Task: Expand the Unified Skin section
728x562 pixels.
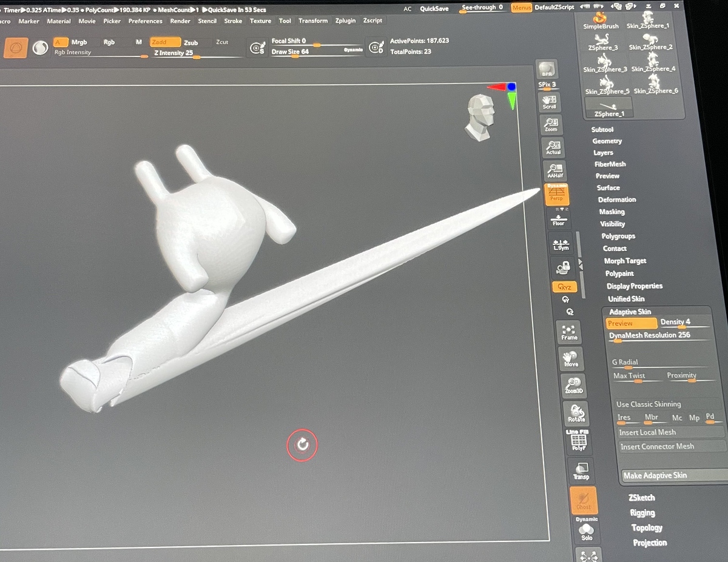Action: pos(626,298)
